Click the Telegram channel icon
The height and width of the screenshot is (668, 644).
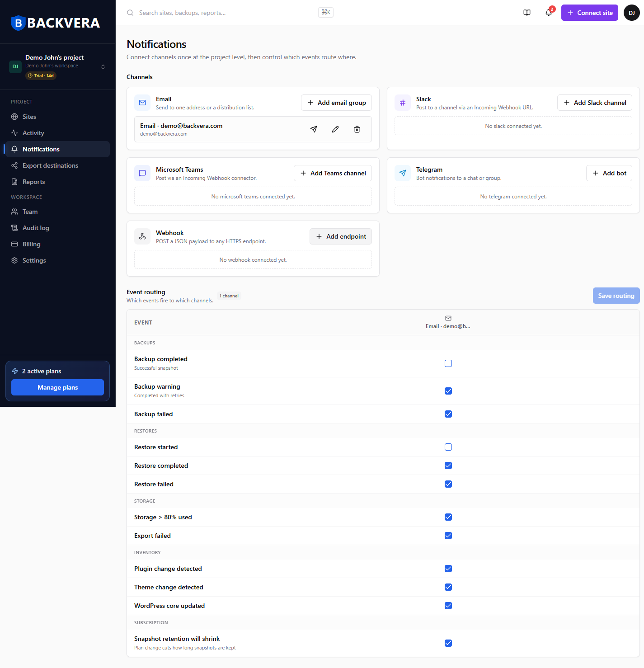point(403,173)
